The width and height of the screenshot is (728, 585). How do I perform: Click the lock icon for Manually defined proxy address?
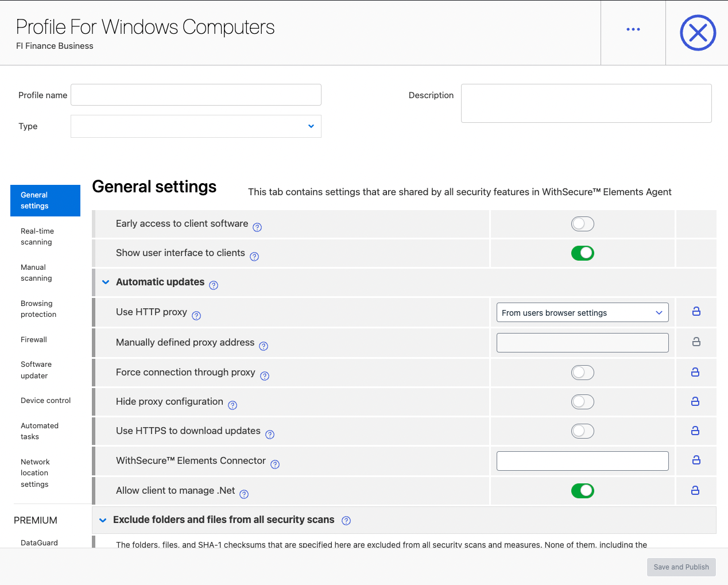[695, 342]
